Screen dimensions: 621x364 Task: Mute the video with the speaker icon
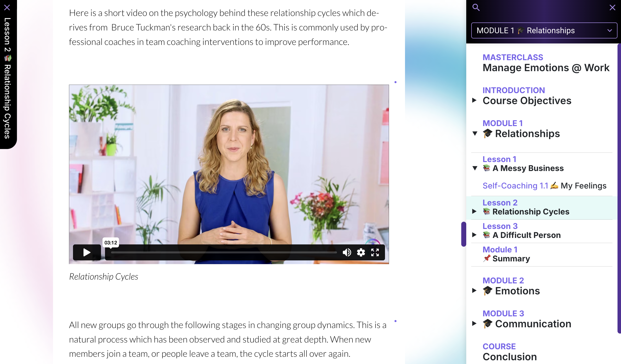pyautogui.click(x=346, y=252)
